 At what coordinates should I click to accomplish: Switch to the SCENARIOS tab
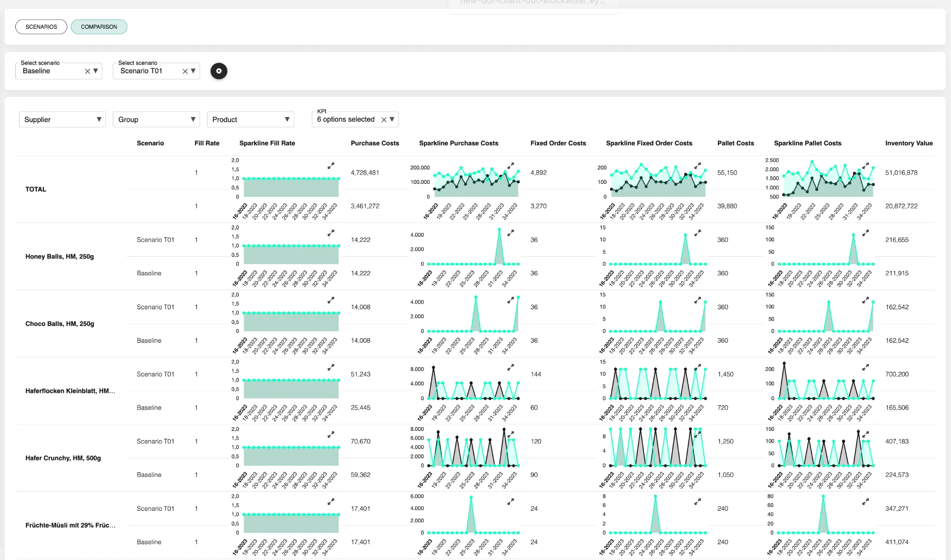[41, 26]
